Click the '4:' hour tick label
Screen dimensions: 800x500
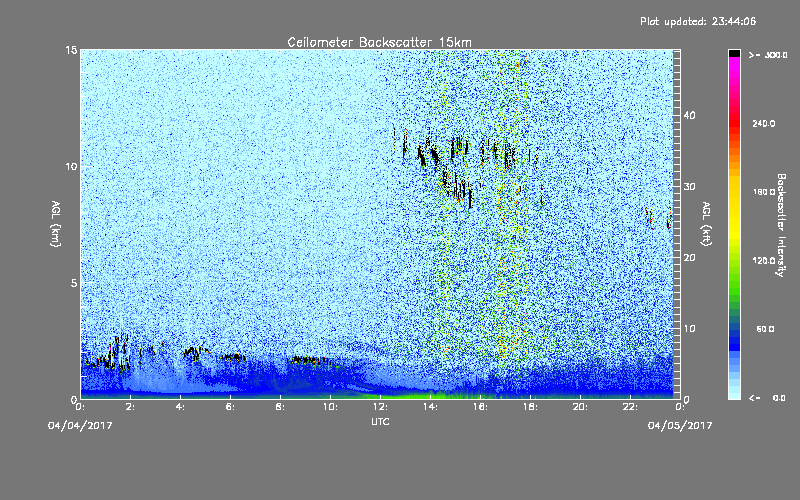tap(181, 407)
